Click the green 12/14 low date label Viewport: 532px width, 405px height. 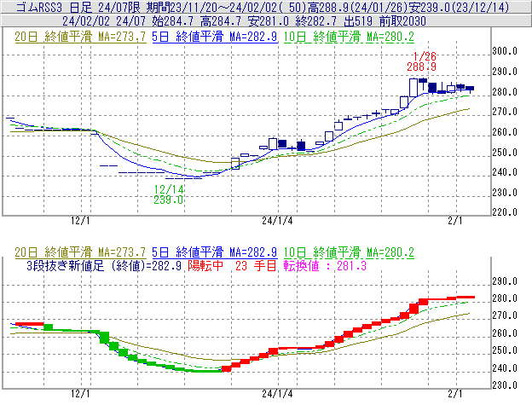[x=169, y=189]
